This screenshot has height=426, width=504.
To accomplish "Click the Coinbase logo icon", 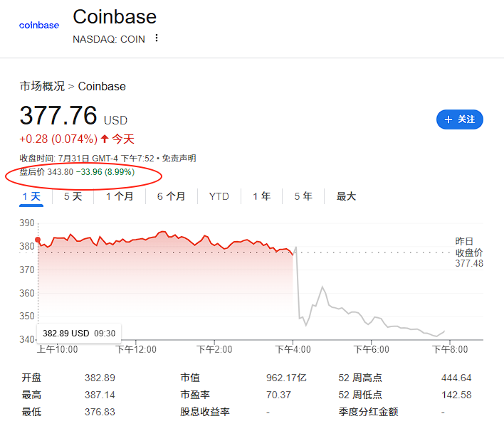I will tap(39, 26).
